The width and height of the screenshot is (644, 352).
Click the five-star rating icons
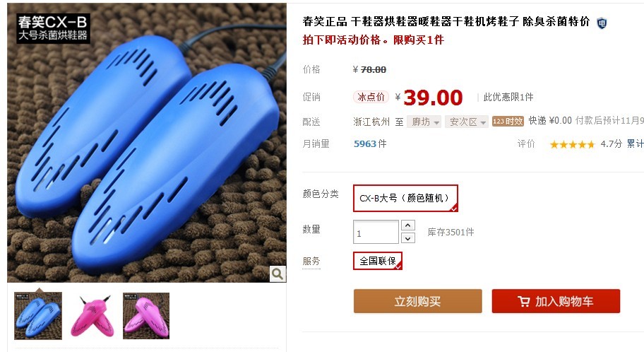tap(572, 144)
